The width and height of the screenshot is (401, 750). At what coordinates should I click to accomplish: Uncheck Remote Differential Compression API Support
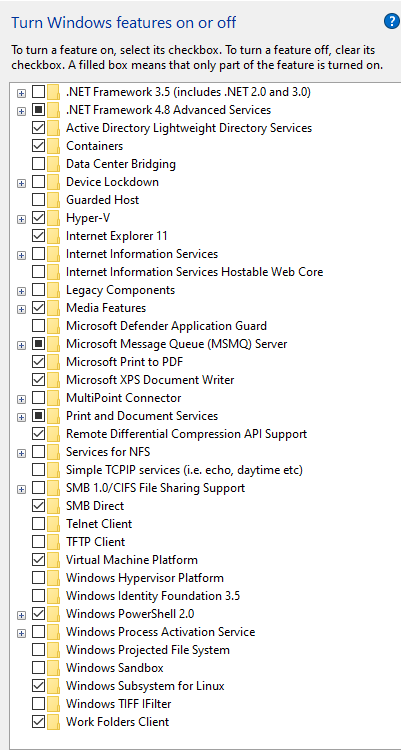39,434
